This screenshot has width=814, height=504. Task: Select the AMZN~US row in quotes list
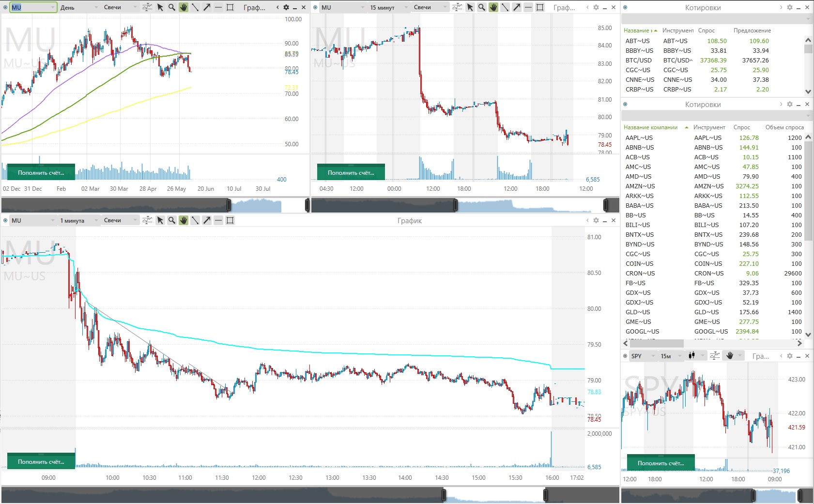[x=640, y=186]
